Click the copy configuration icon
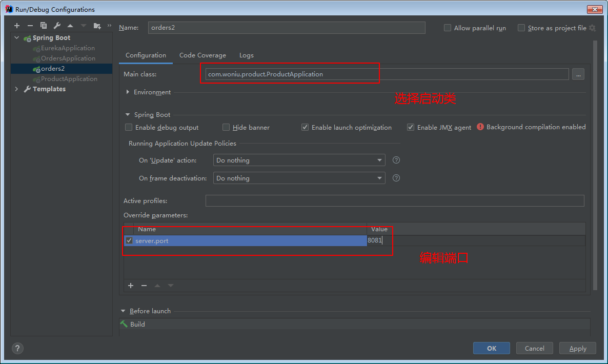 point(44,26)
